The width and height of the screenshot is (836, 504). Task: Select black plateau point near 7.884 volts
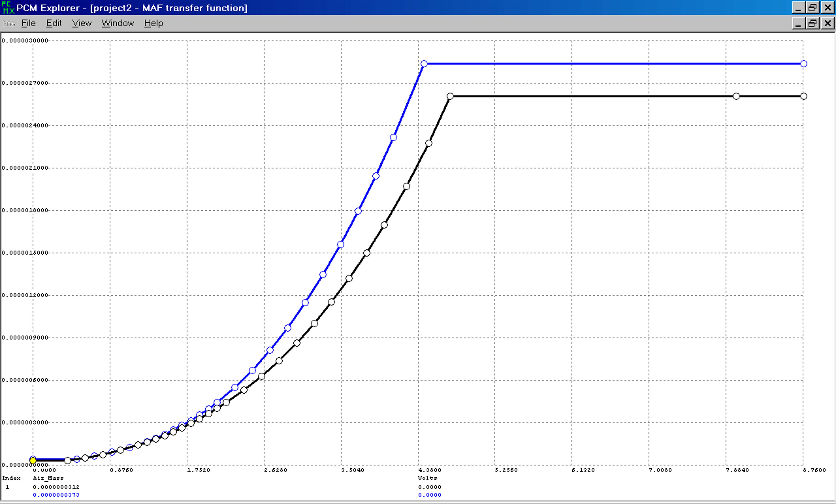[736, 96]
